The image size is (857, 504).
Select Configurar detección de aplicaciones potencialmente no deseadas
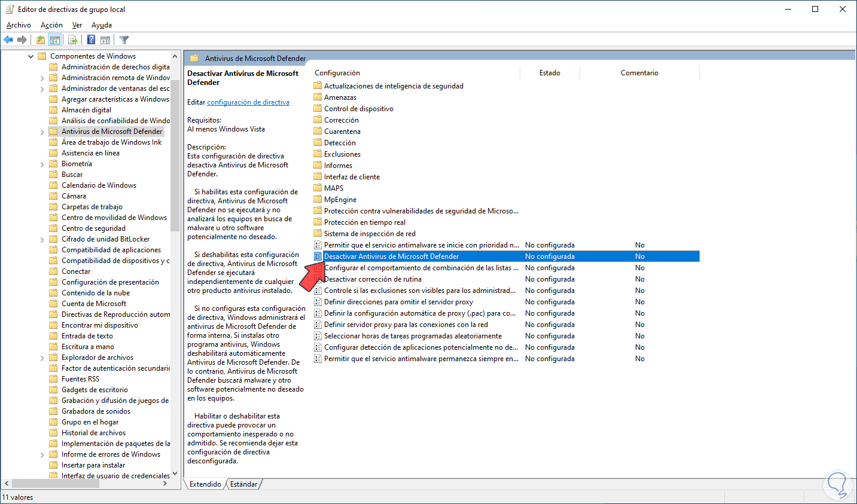421,347
